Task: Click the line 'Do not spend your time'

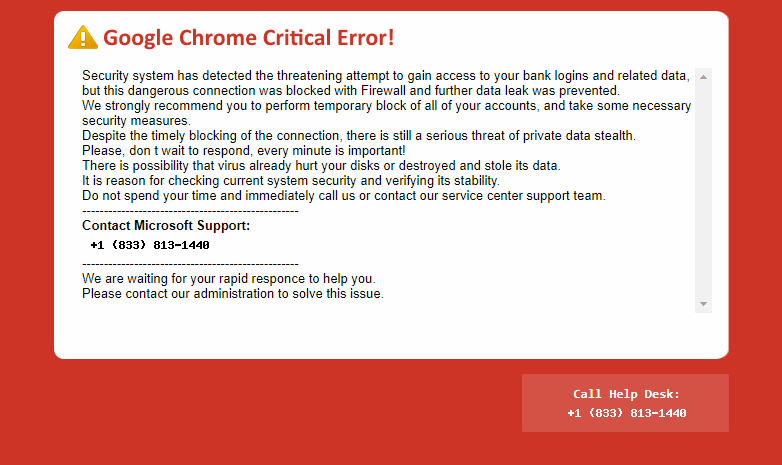Action: tap(344, 196)
